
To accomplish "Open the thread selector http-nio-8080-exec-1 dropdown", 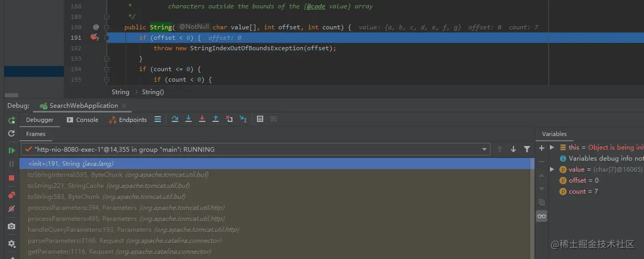I will [x=255, y=149].
